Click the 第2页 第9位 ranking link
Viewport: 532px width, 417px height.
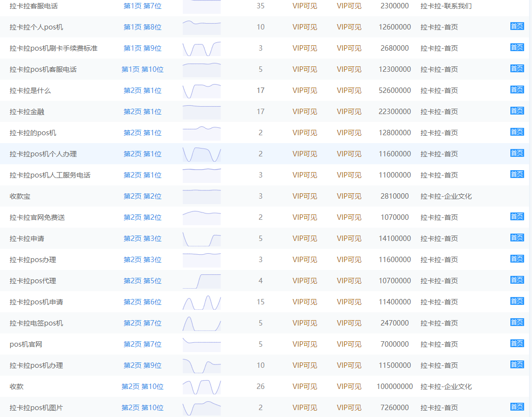[x=143, y=365]
